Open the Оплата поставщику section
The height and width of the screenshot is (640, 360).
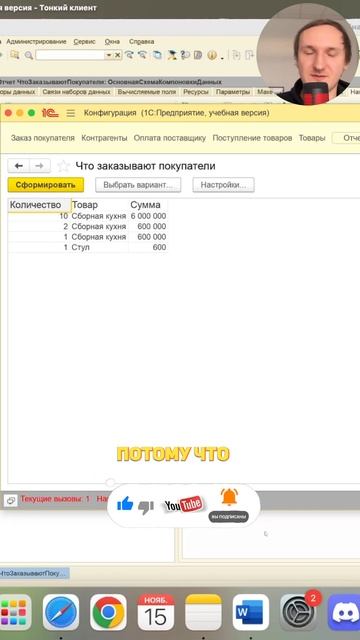tap(170, 138)
